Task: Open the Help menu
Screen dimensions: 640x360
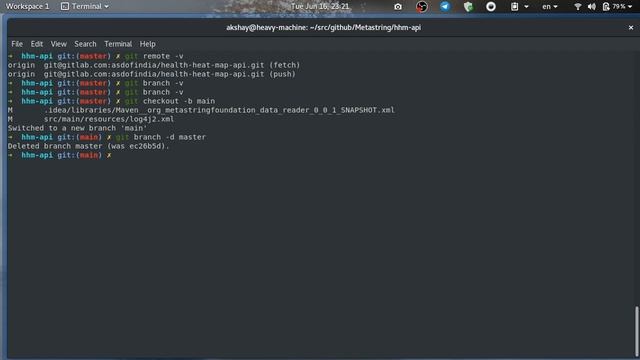Action: click(x=147, y=44)
